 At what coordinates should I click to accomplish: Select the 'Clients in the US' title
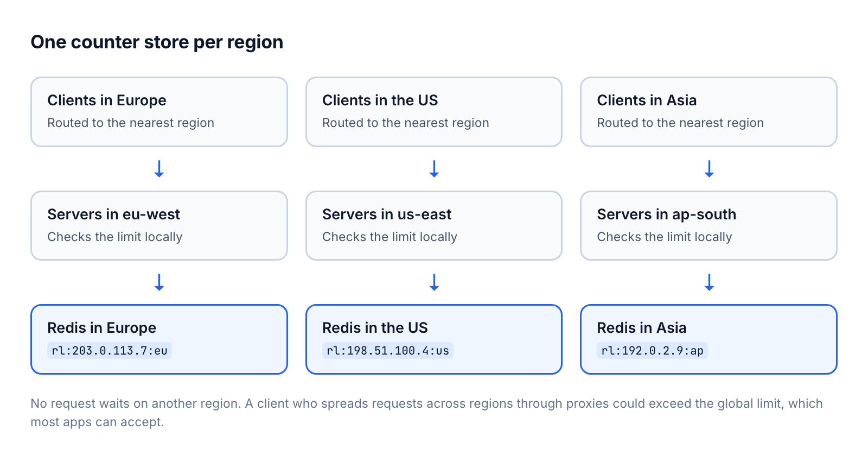click(x=380, y=100)
